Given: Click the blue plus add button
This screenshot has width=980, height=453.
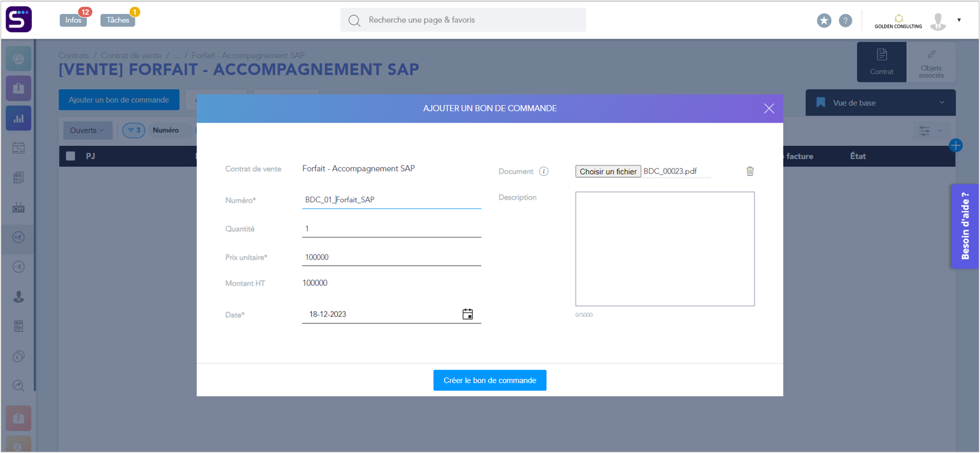Looking at the screenshot, I should pyautogui.click(x=956, y=145).
